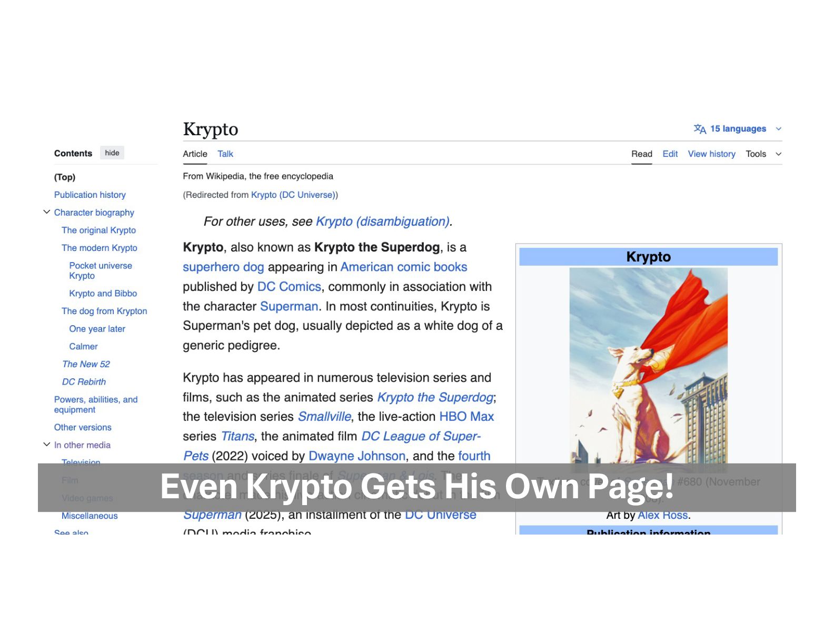Go to In other media section

(82, 445)
